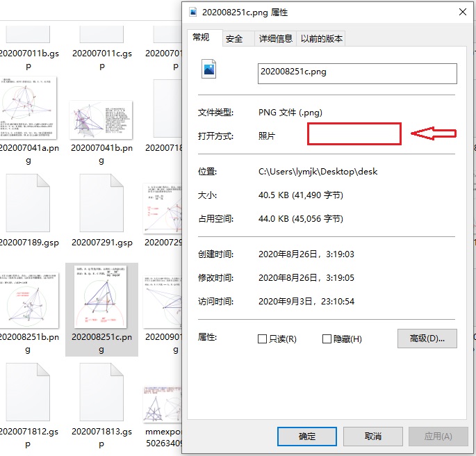
Task: Select the mmexpo thumbnail in explorer
Action: point(163,405)
